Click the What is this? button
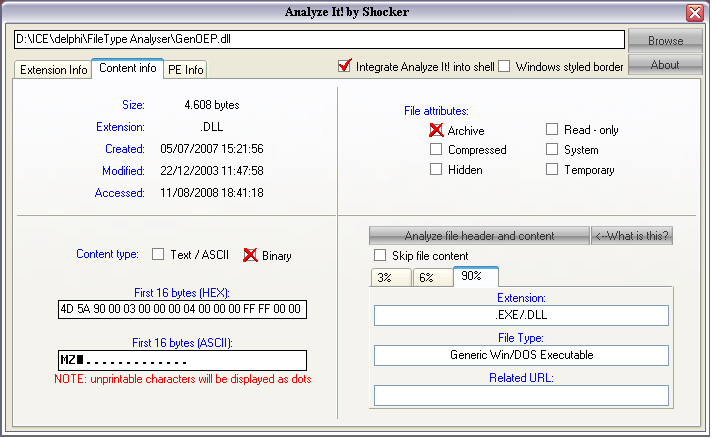This screenshot has height=438, width=712. pyautogui.click(x=632, y=236)
